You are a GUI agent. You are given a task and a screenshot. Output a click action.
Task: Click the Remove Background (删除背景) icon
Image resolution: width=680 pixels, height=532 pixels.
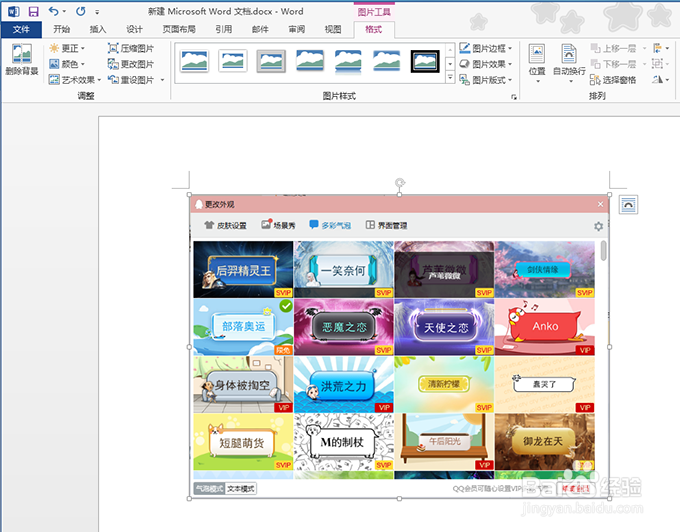(x=22, y=60)
